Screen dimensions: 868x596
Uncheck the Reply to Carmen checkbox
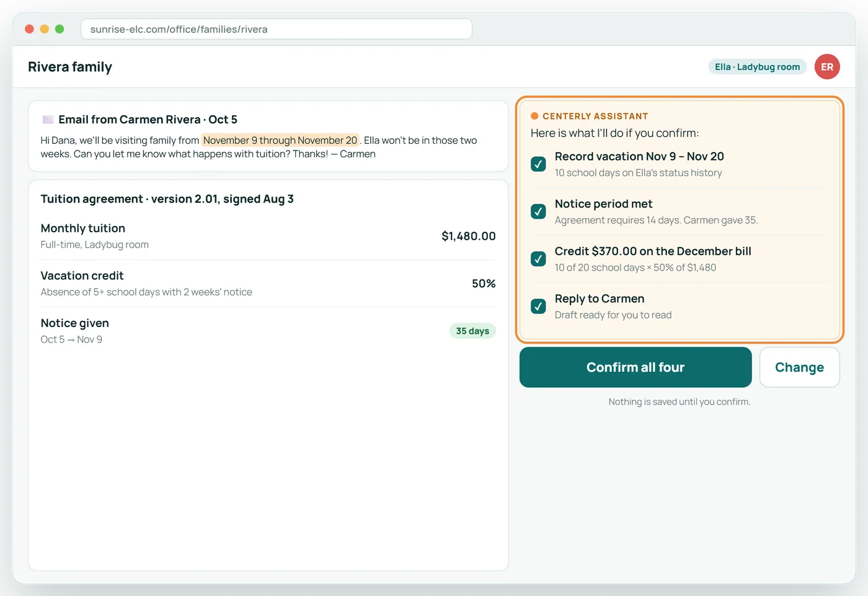pyautogui.click(x=538, y=306)
